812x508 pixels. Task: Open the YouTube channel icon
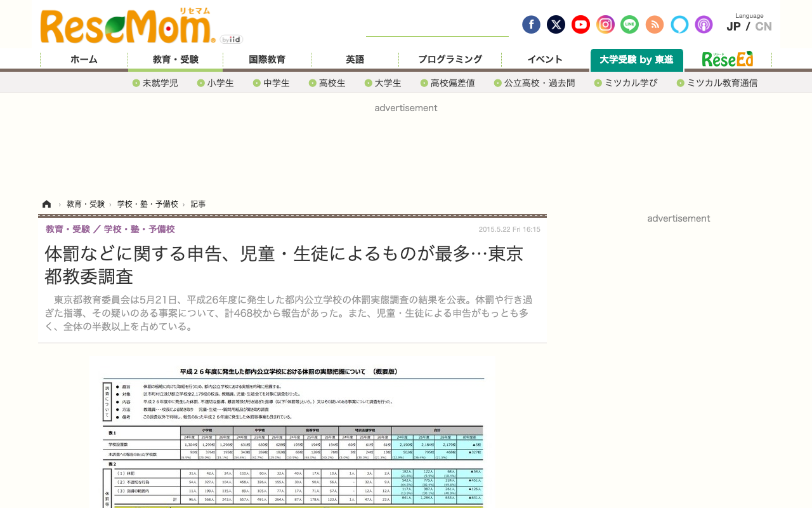click(580, 25)
